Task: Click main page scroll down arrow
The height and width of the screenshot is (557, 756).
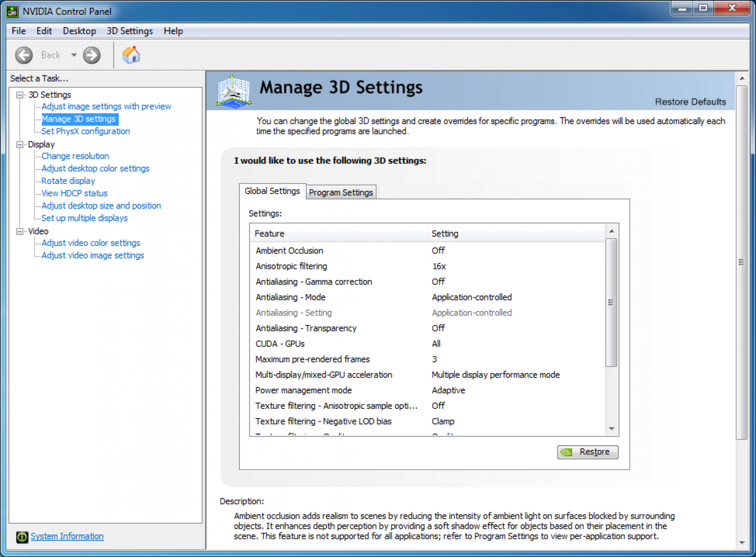Action: tap(742, 543)
